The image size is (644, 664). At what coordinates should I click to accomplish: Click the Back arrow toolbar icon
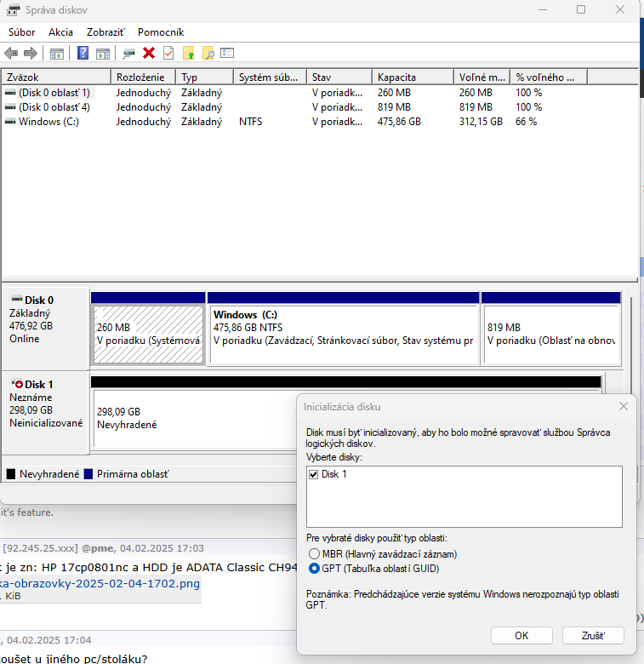tap(11, 54)
